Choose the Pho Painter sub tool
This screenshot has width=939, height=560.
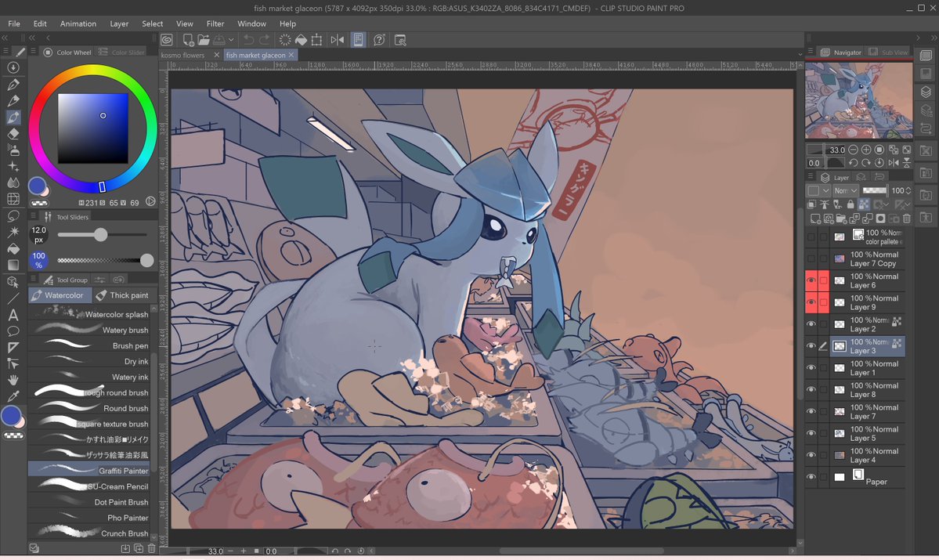pos(90,518)
